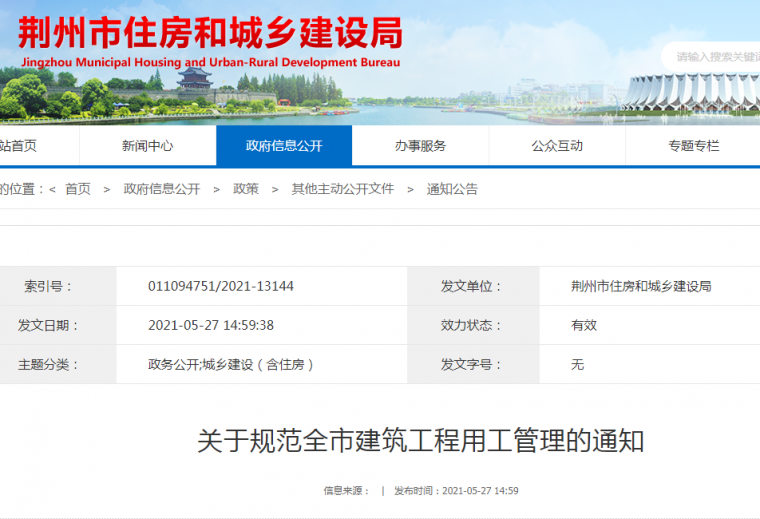The image size is (760, 519).
Task: Open the 新闻中心 navigation tab
Action: 148,146
